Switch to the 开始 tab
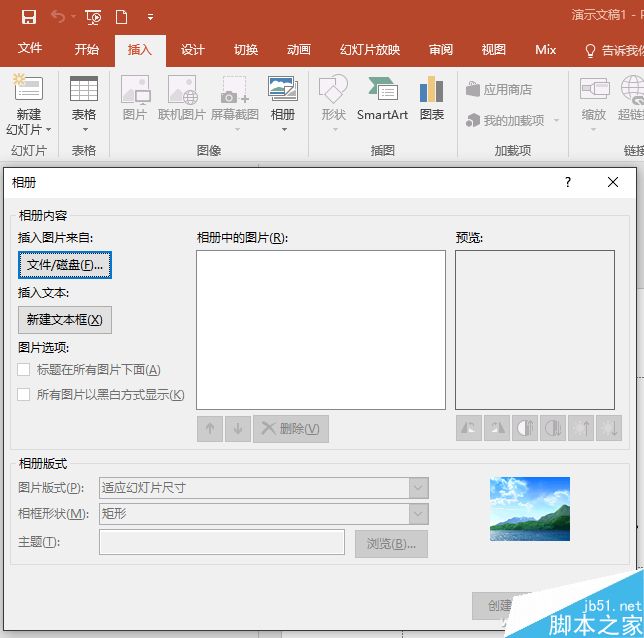 pos(87,49)
